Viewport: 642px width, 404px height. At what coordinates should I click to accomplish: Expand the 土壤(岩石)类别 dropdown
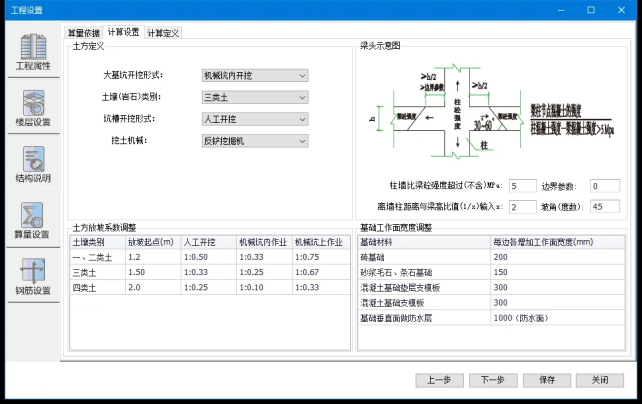point(255,97)
